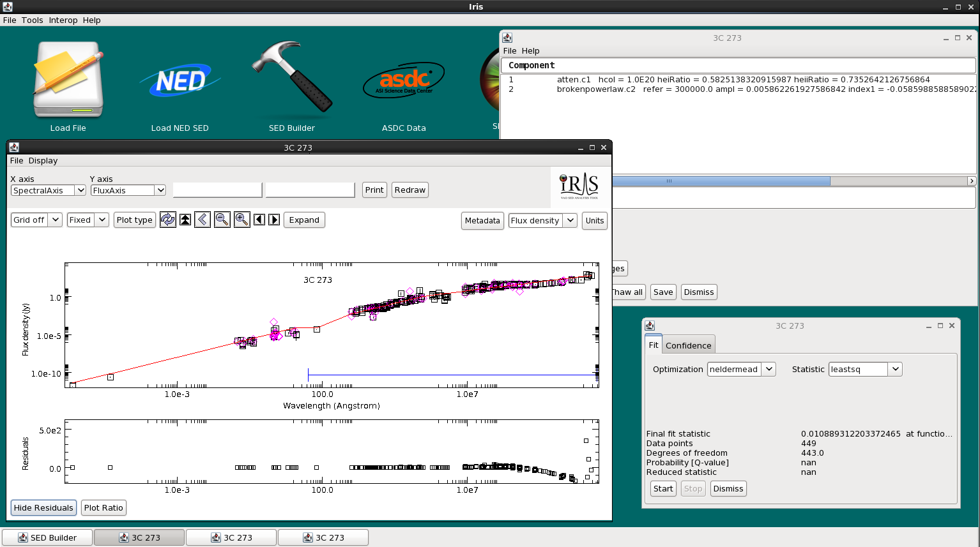Click the double up-arrow plot icon
Screen dimensions: 980x547
click(185, 220)
